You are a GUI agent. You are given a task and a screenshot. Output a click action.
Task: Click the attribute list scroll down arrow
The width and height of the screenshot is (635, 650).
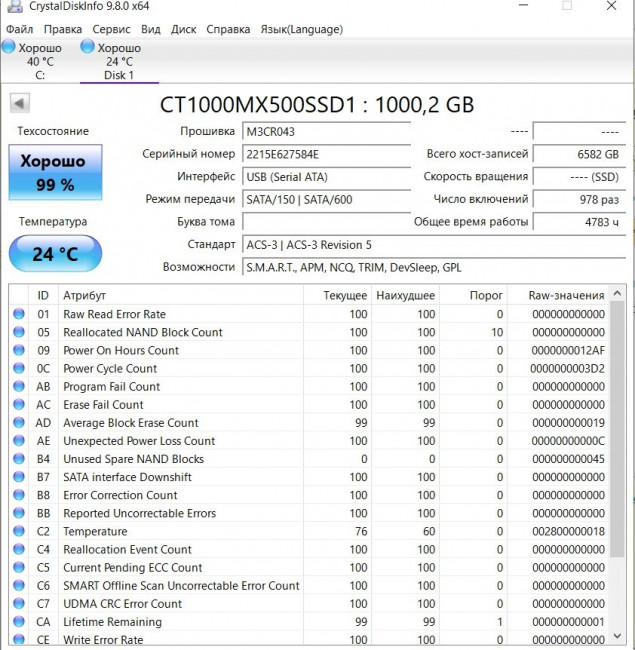[x=617, y=635]
